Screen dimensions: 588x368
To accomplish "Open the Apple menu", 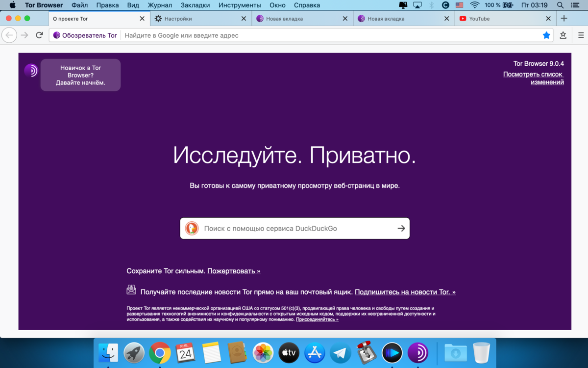I will pos(13,5).
